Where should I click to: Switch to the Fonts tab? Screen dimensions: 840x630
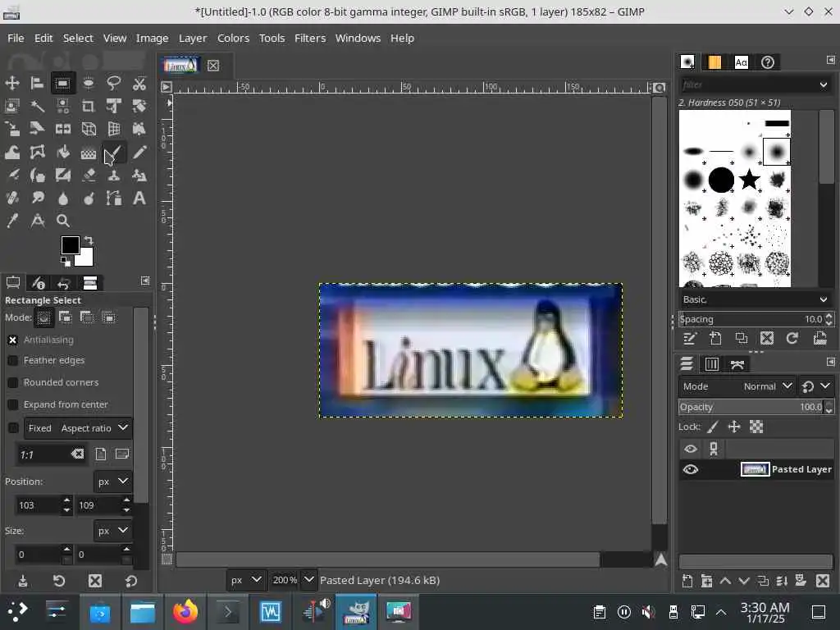pos(741,62)
